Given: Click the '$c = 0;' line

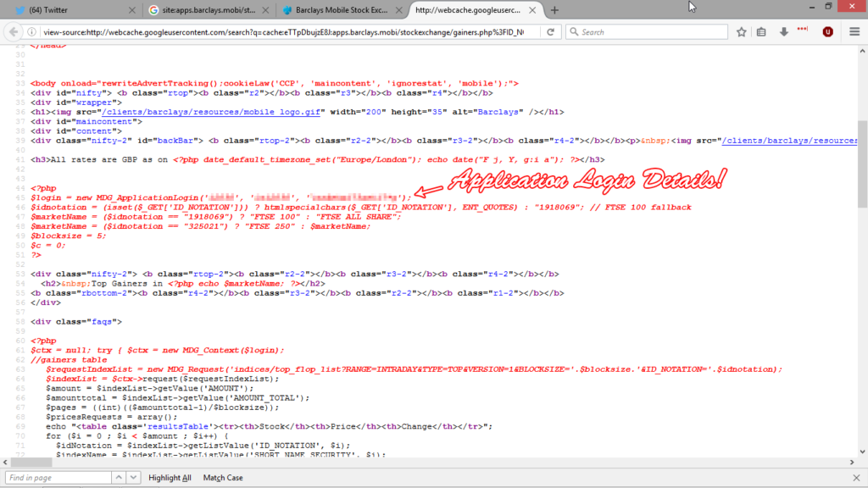Looking at the screenshot, I should coord(47,245).
